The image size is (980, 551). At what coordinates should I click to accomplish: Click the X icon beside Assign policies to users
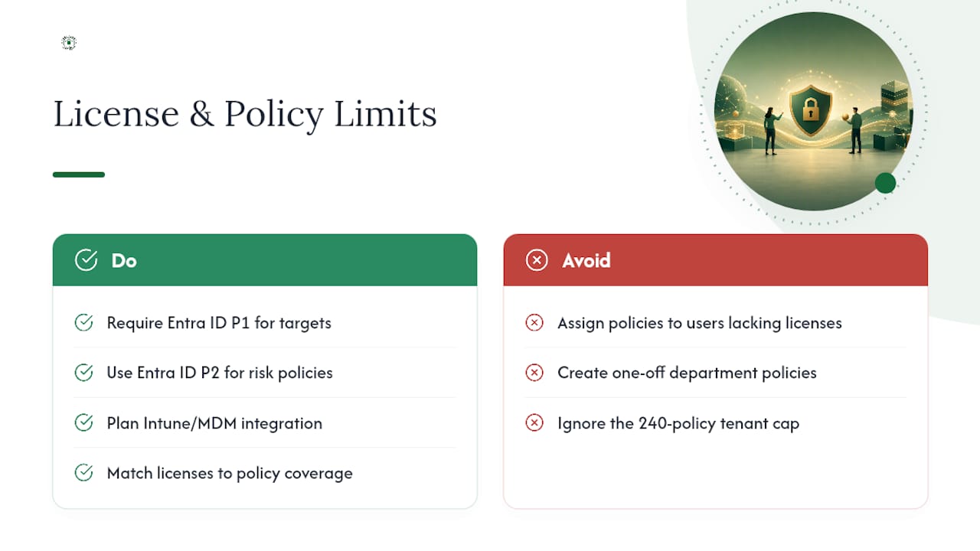534,323
